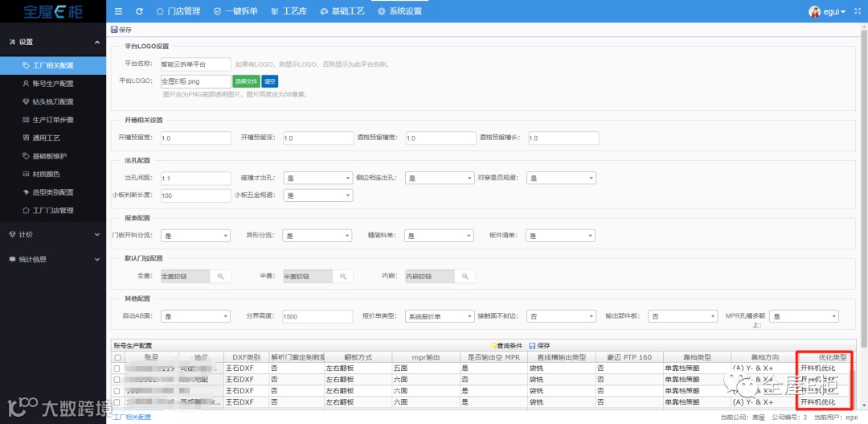The width and height of the screenshot is (868, 424).
Task: Open 钻头铣刀配置 sidebar item
Action: [53, 102]
